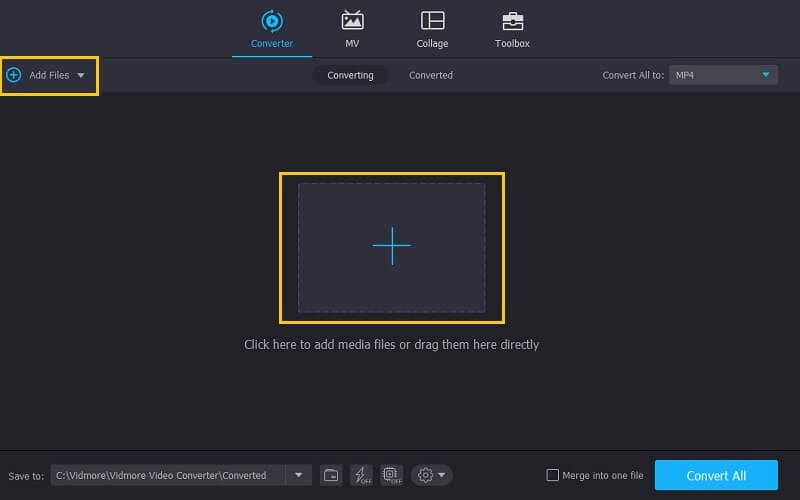Open the Toolbox section
Viewport: 800px width, 500px height.
pyautogui.click(x=512, y=29)
